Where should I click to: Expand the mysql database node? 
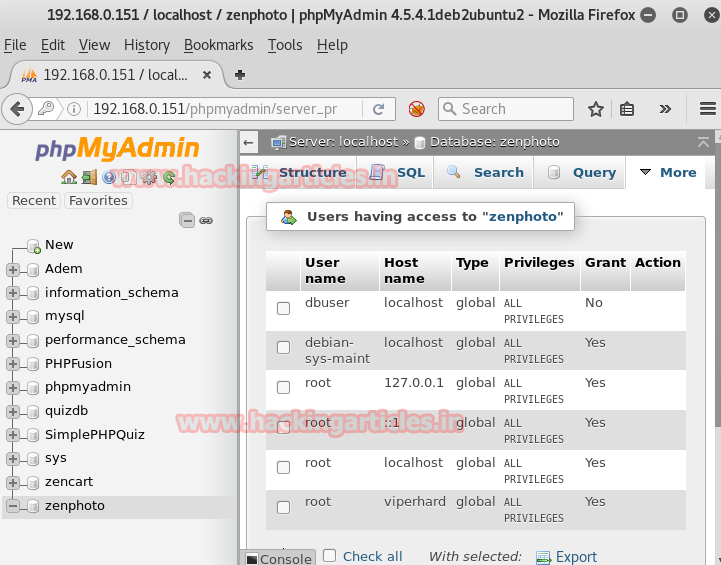point(13,317)
